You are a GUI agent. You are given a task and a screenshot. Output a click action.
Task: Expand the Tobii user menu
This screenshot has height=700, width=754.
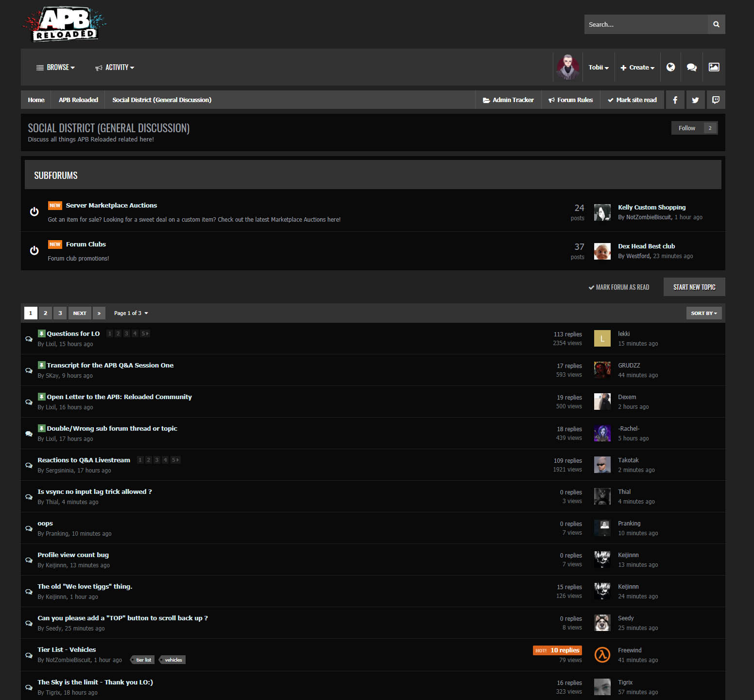click(599, 67)
